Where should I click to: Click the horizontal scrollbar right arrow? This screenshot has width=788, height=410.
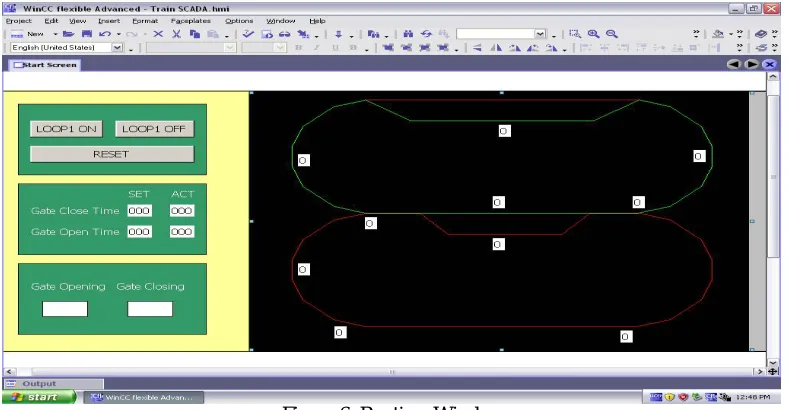[x=760, y=372]
